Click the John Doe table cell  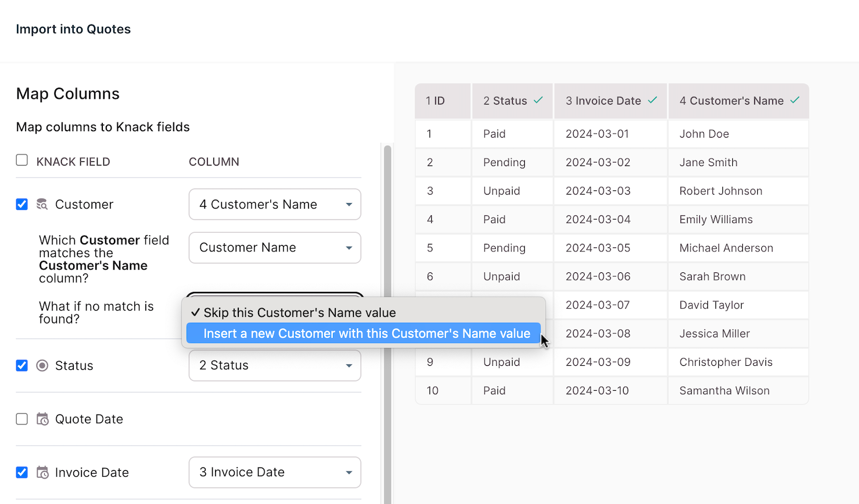pos(704,134)
